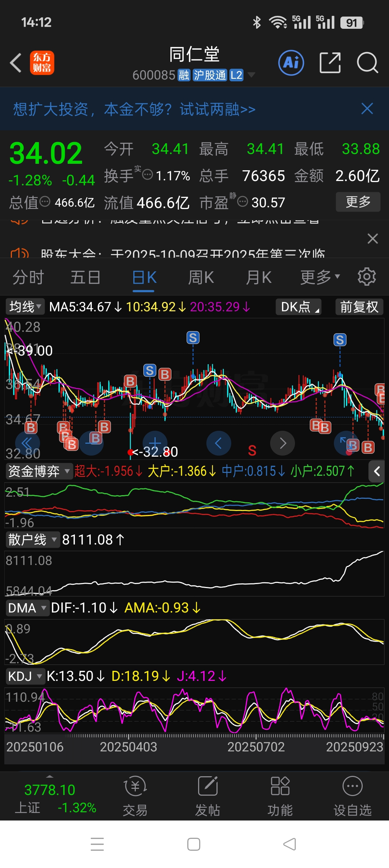Tap the 换手 info icon
This screenshot has height=868, width=389.
148,175
